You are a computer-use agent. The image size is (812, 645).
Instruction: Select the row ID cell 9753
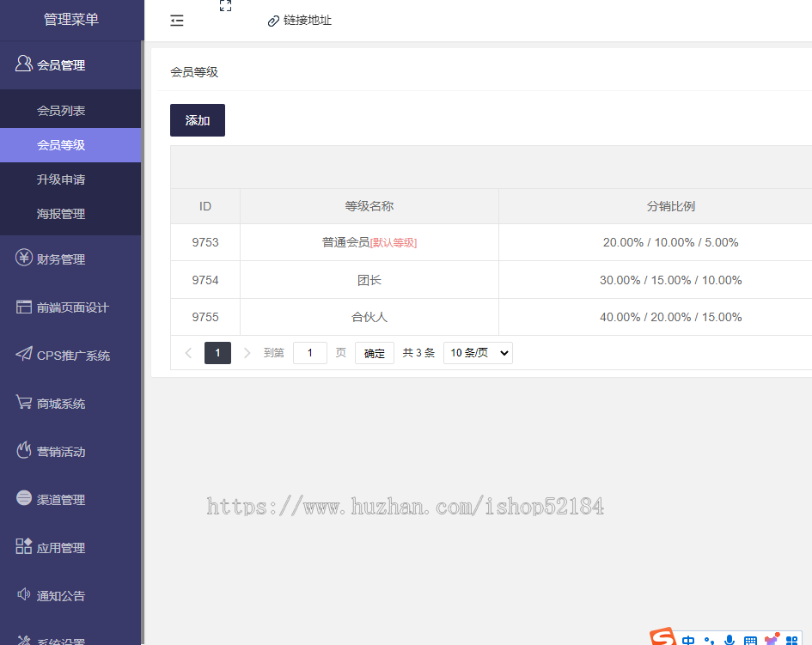pos(205,242)
